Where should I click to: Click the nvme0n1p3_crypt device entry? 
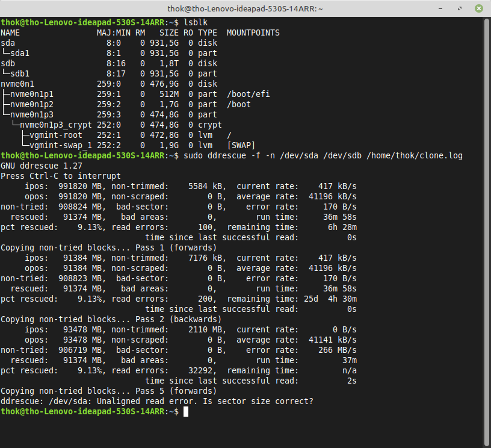pos(55,125)
